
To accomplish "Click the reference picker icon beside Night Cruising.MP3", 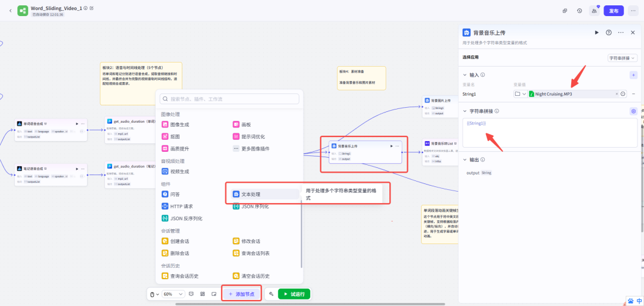I will (623, 94).
